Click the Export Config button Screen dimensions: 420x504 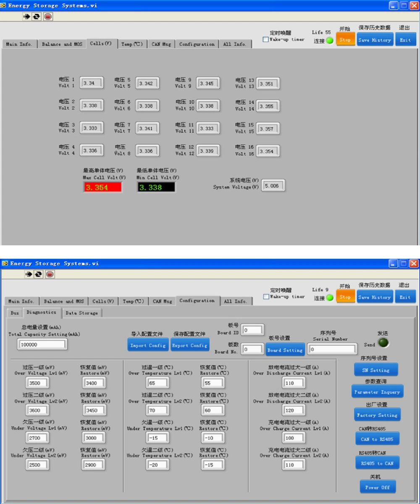[190, 345]
